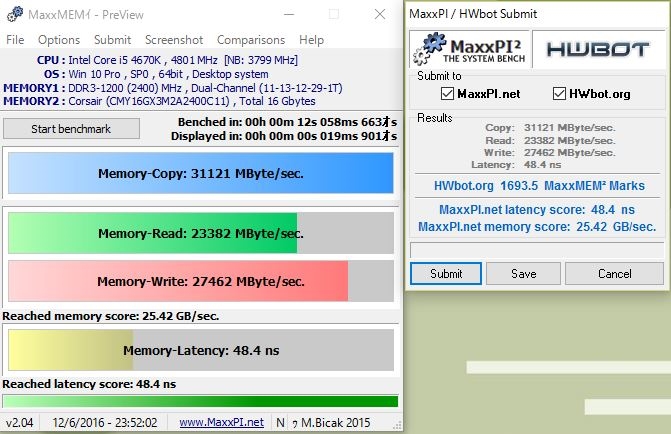
Task: Click 'Reached memory score: 25.42 GB/sec.' text
Action: point(111,316)
